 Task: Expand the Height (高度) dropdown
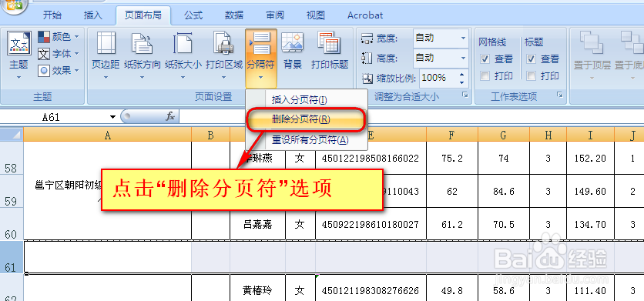coord(463,58)
